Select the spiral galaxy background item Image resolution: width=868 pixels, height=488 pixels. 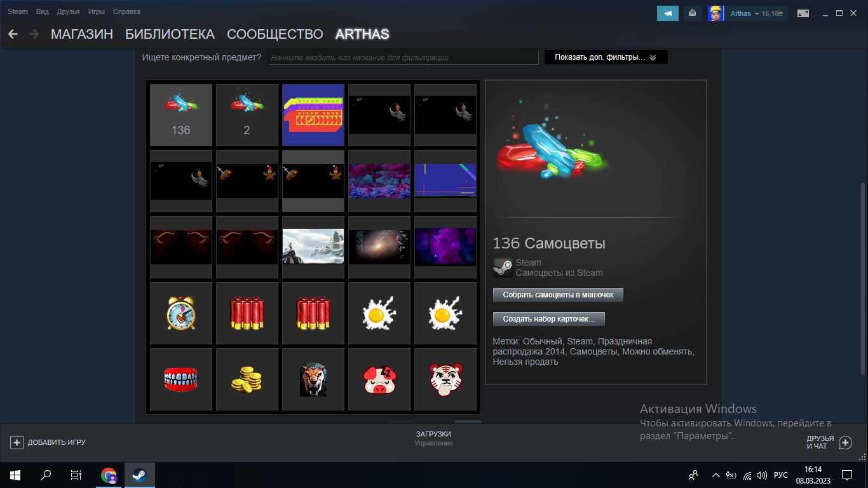(x=379, y=247)
